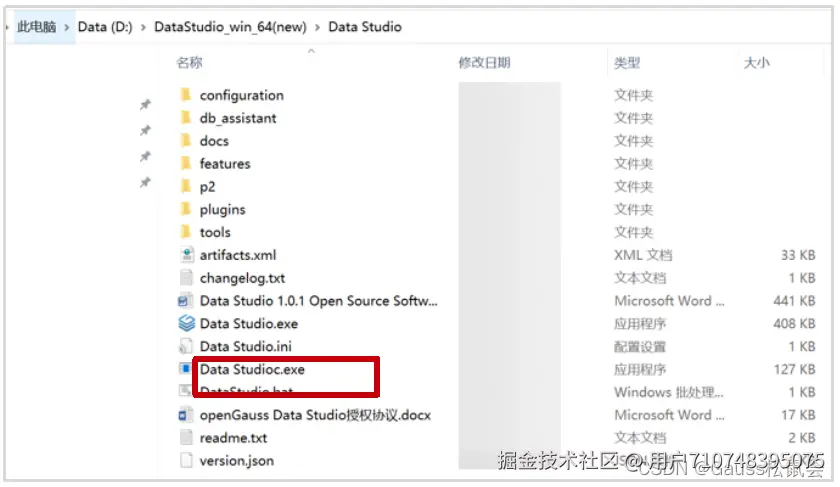The image size is (840, 487).
Task: Click the 408 KB size cell
Action: pyautogui.click(x=794, y=324)
